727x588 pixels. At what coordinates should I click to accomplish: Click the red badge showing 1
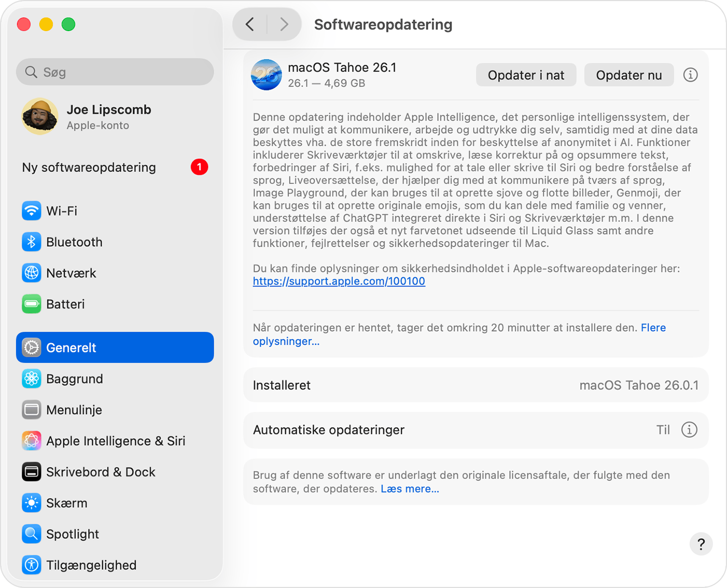[199, 167]
